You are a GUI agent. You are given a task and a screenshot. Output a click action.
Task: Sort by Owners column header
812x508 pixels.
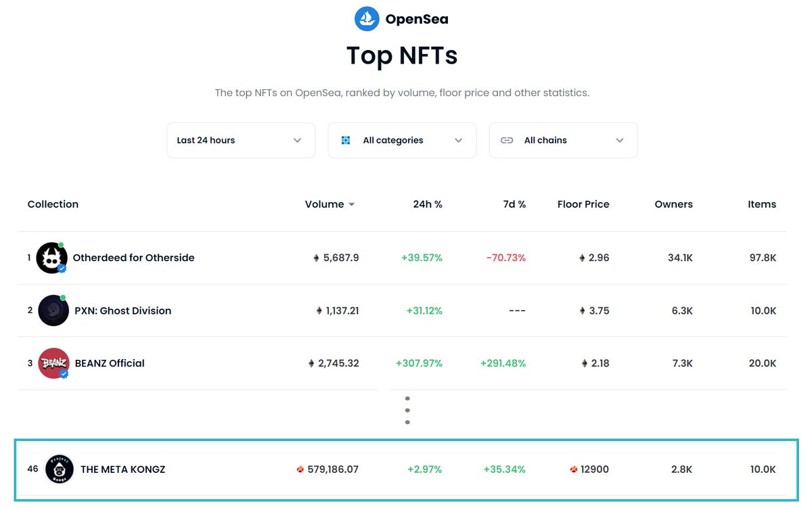tap(673, 204)
